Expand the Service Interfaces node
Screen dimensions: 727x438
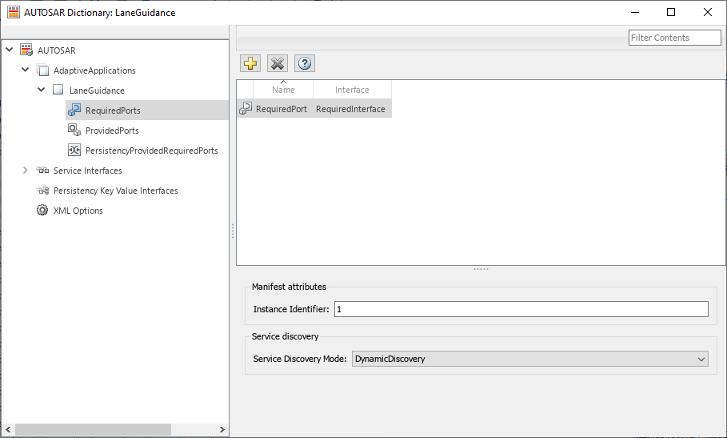[x=25, y=170]
